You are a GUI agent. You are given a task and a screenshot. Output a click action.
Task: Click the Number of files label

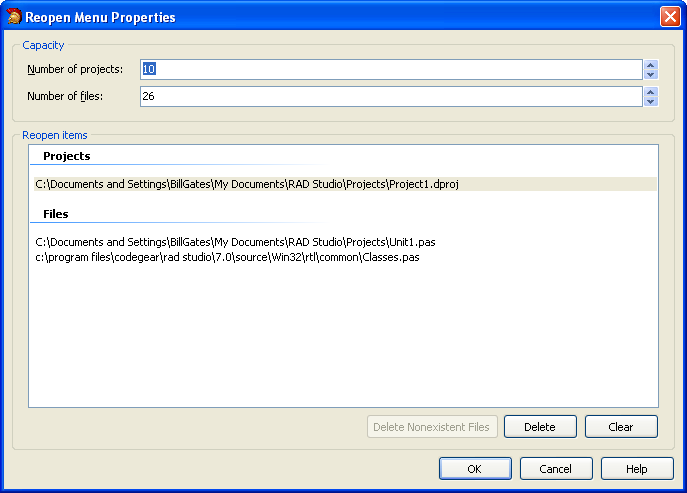[x=65, y=96]
